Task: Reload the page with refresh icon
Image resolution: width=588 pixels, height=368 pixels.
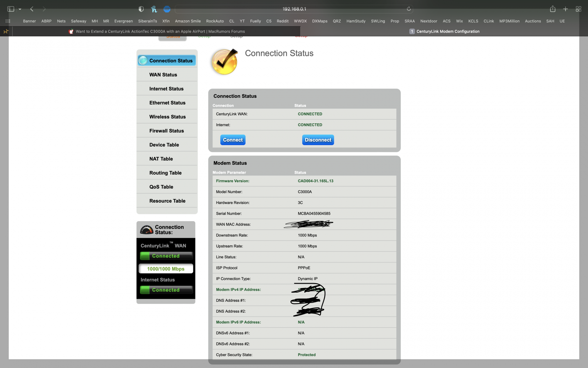Action: click(x=409, y=9)
